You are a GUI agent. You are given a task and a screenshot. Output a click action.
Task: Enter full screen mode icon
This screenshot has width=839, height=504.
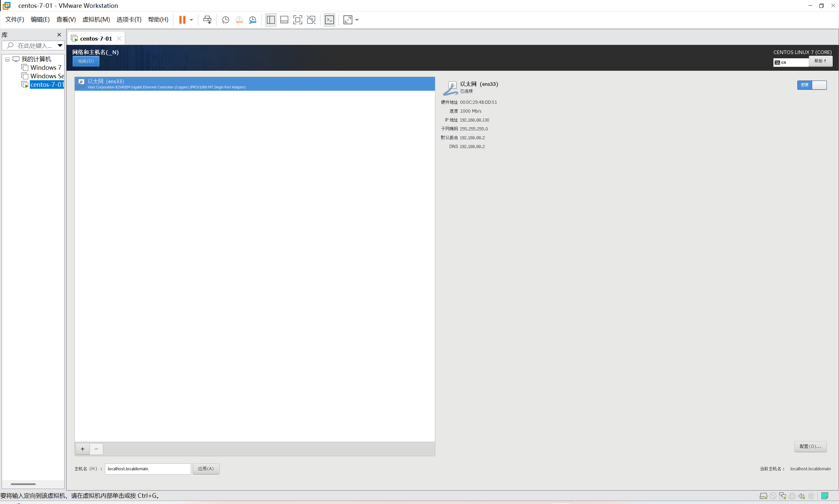point(297,20)
